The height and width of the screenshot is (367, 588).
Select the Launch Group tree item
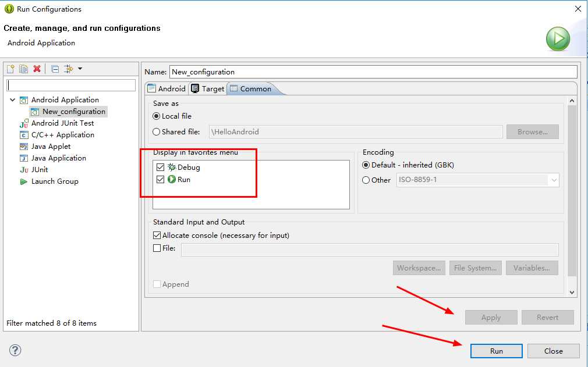[x=55, y=181]
